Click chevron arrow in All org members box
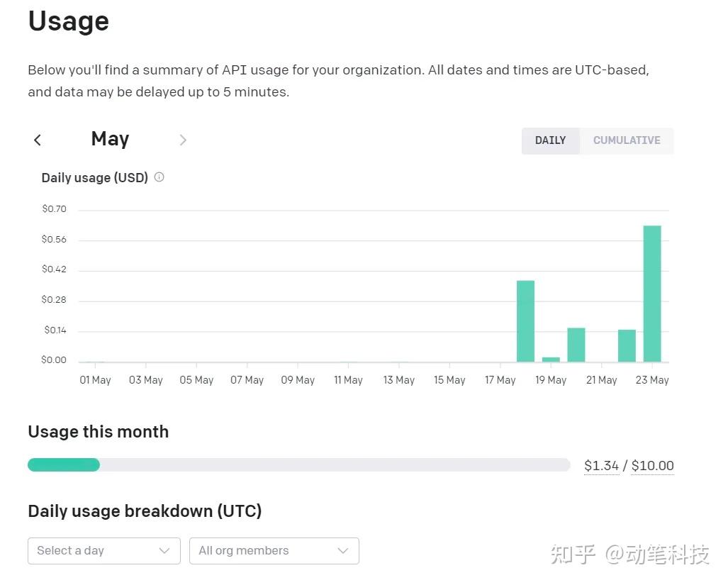 click(343, 551)
